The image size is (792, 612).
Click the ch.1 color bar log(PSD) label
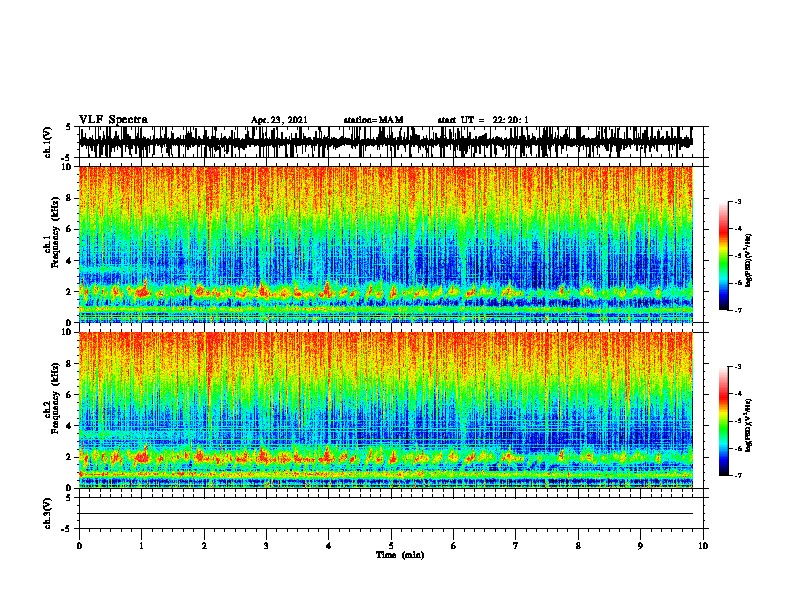coord(749,261)
